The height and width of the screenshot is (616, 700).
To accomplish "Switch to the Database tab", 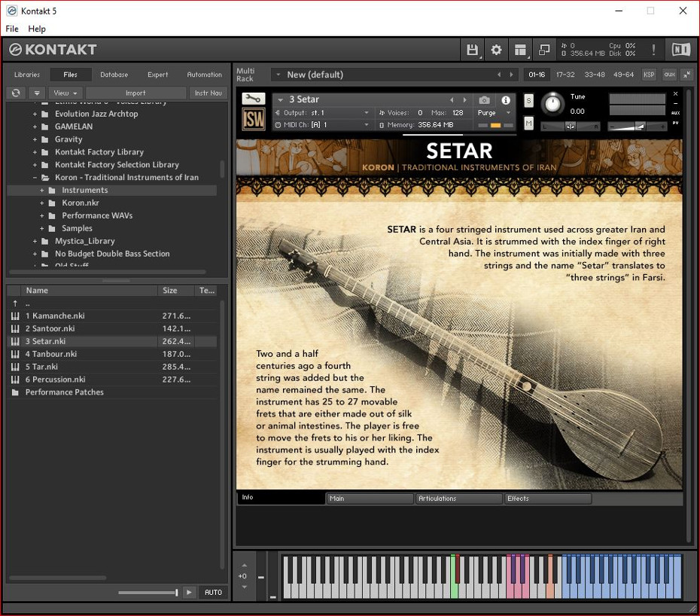I will coord(114,75).
